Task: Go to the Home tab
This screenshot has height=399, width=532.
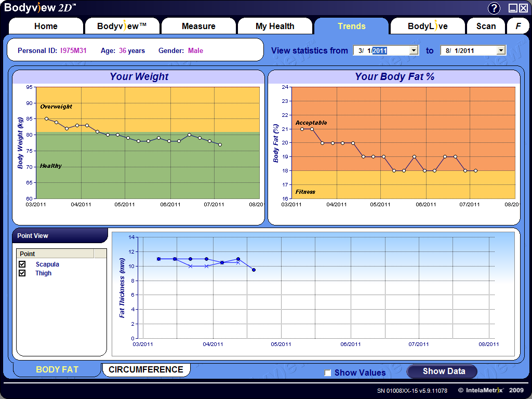Action: (x=46, y=26)
